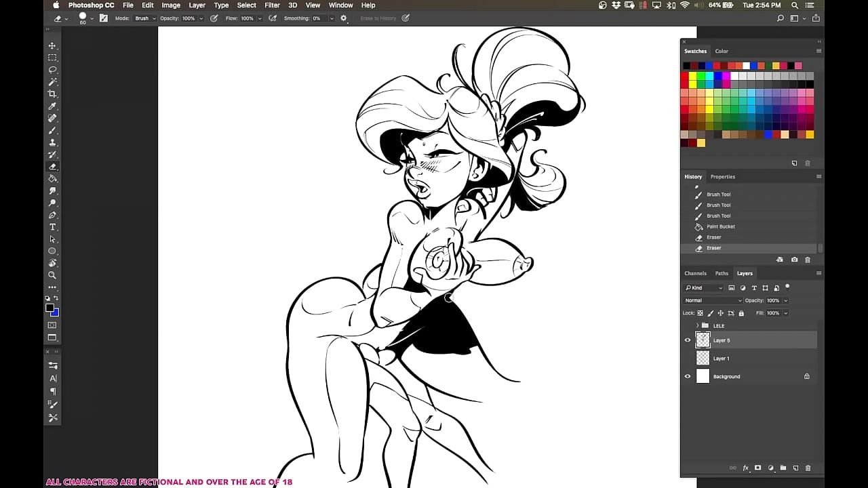
Task: Activate the Eyedropper tool
Action: click(52, 106)
